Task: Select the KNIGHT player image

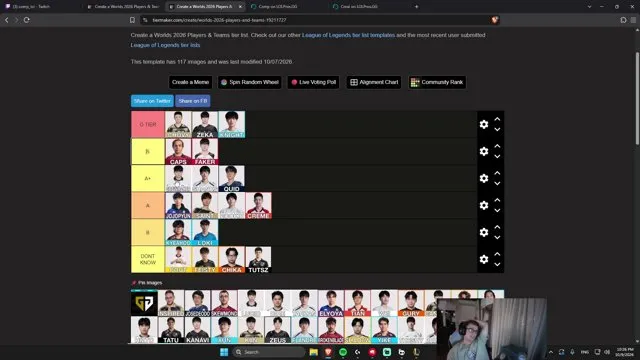Action: coord(231,124)
